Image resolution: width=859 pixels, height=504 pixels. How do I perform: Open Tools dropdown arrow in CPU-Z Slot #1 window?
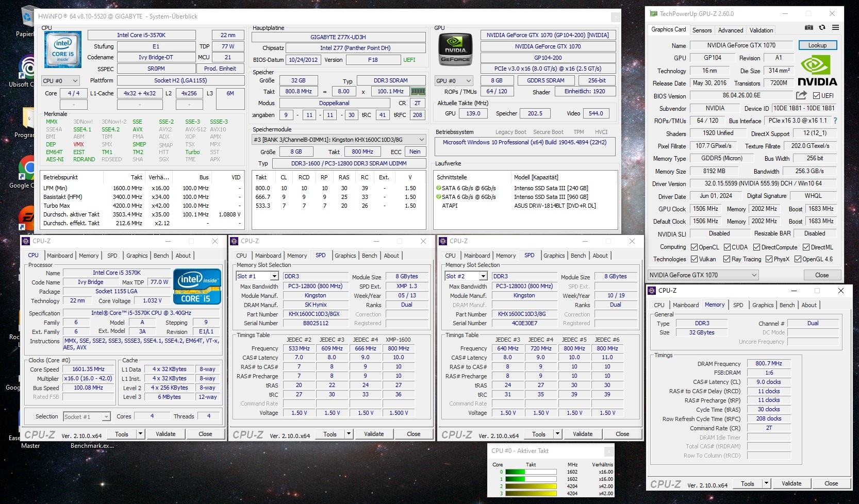click(349, 434)
